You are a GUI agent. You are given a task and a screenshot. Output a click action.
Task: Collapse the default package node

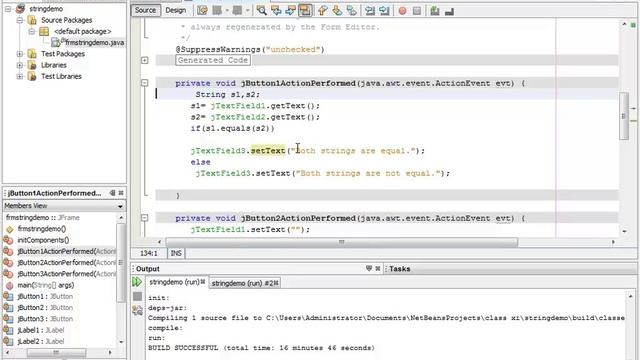tap(31, 31)
